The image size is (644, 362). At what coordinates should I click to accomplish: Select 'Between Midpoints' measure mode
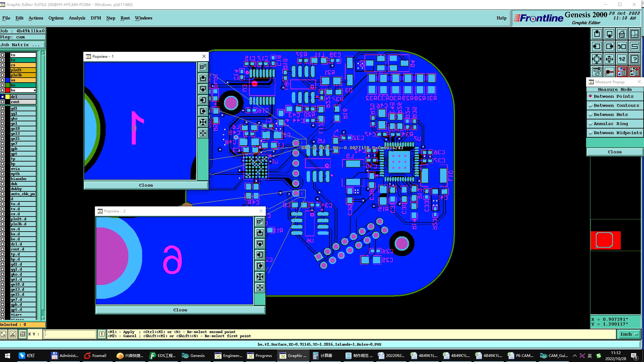pos(615,133)
